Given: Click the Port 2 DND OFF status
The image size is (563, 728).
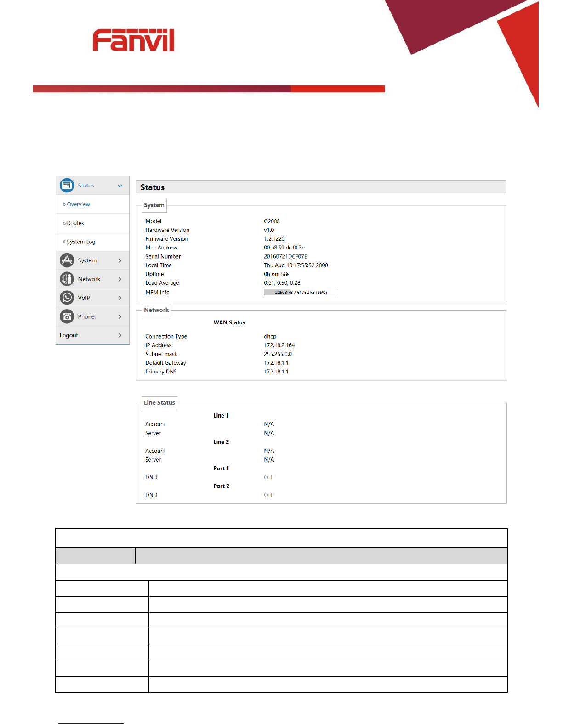Looking at the screenshot, I should click(x=269, y=495).
